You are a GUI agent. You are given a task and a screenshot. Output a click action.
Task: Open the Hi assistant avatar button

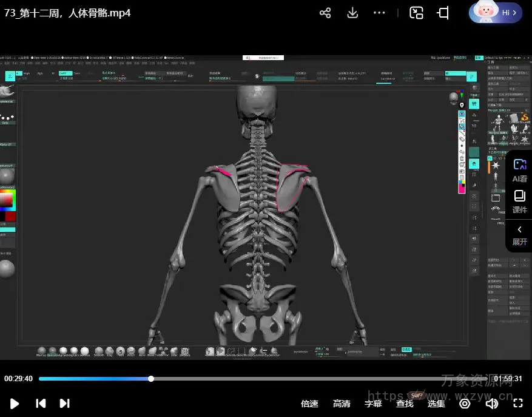[x=495, y=13]
